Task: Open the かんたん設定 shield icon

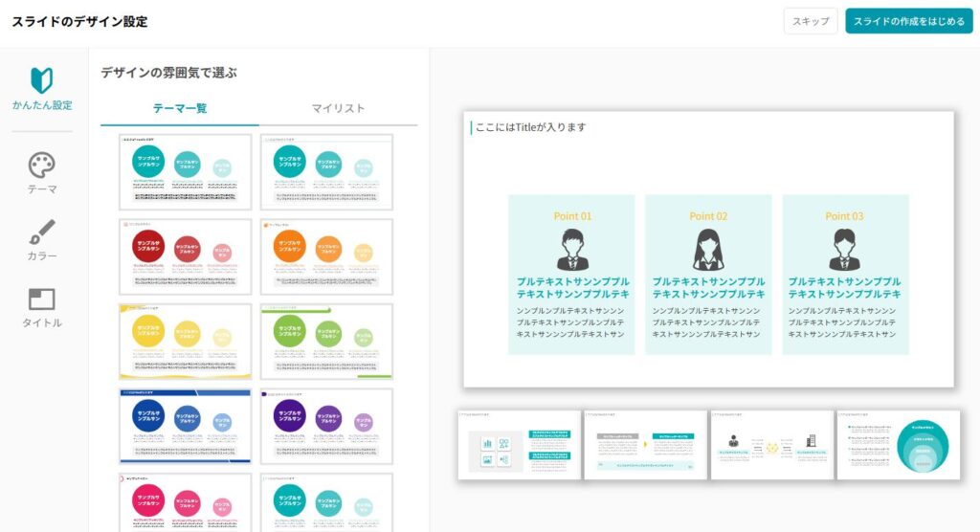Action: [41, 79]
